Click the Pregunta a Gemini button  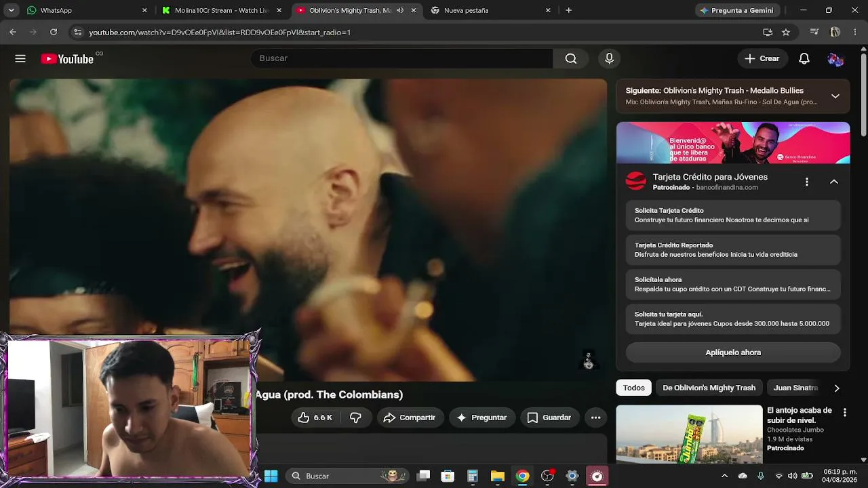point(736,10)
